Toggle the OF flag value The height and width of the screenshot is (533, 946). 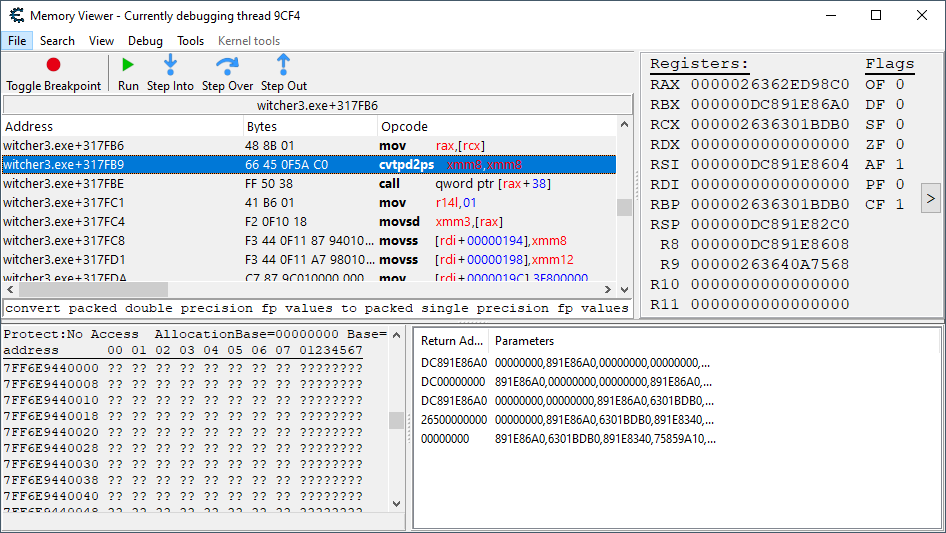click(900, 85)
